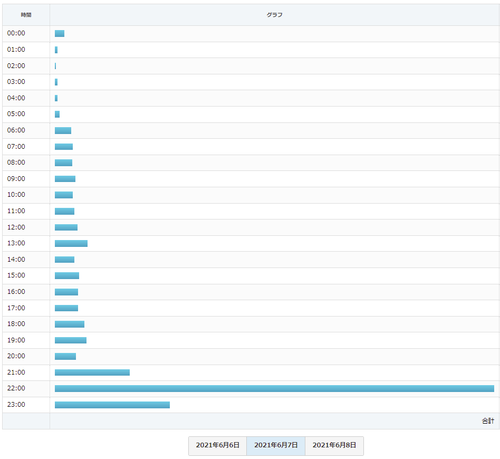The width and height of the screenshot is (500, 459).
Task: Click the 21:00 time label
Action: [x=16, y=372]
